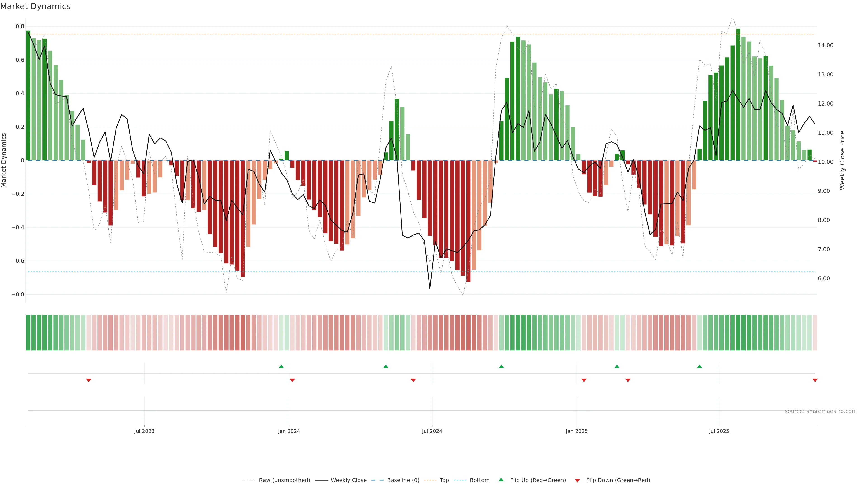
Task: Click the red flip-down marker just after Jan 2024
Action: click(292, 380)
